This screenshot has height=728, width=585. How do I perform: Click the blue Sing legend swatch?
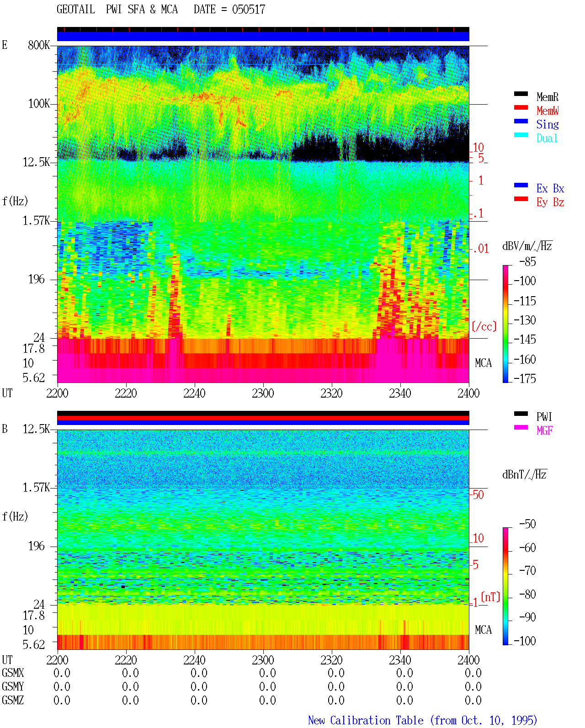(x=521, y=122)
